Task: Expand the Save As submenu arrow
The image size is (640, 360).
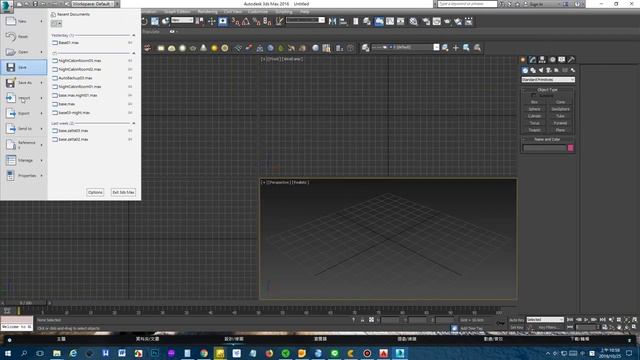Action: point(42,83)
